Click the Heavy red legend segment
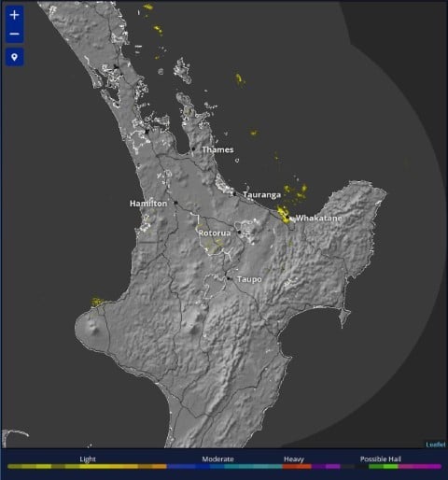Viewport: 448px width, 480px height. coord(297,466)
